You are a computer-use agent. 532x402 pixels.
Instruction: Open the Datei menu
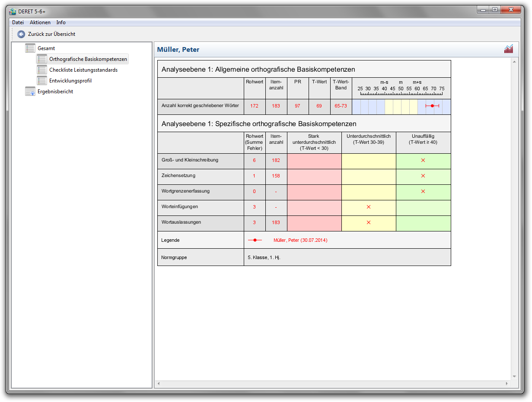click(18, 22)
